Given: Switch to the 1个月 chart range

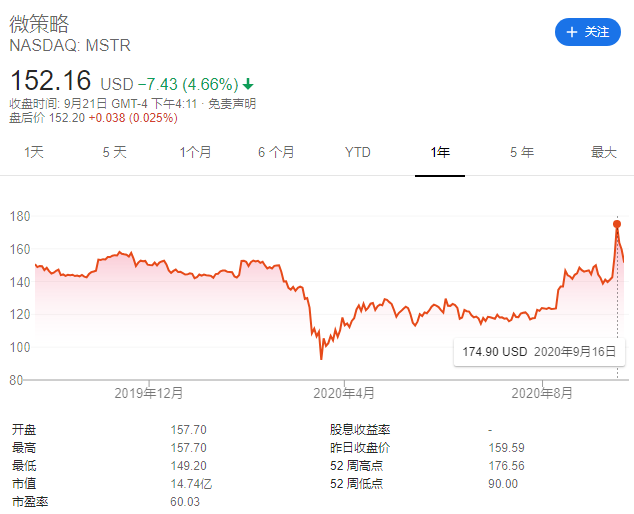Looking at the screenshot, I should (x=195, y=152).
